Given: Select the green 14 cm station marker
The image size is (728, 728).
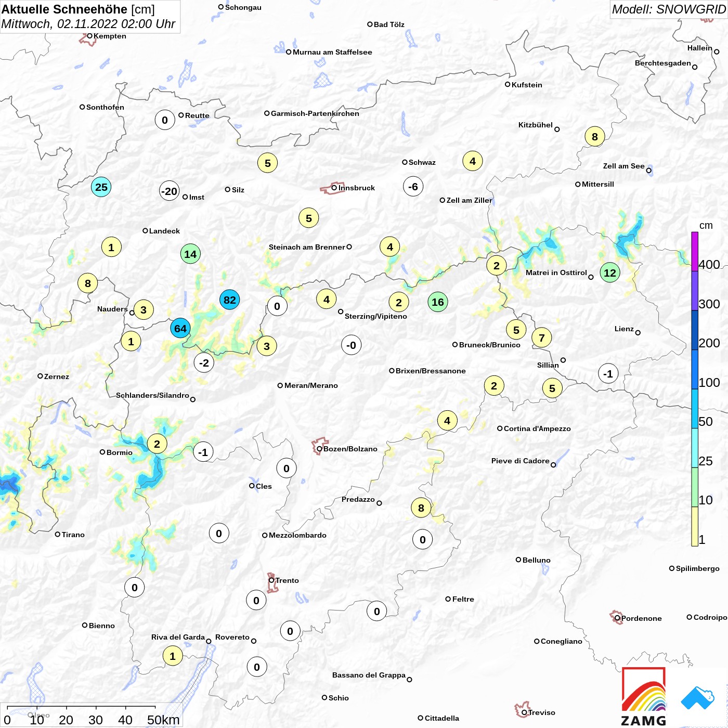Looking at the screenshot, I should click(190, 254).
